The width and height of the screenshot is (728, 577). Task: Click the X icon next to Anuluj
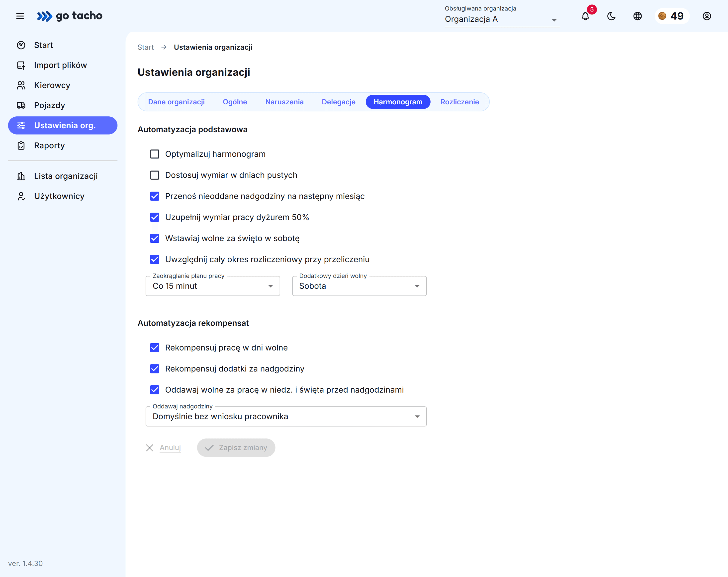(x=150, y=448)
